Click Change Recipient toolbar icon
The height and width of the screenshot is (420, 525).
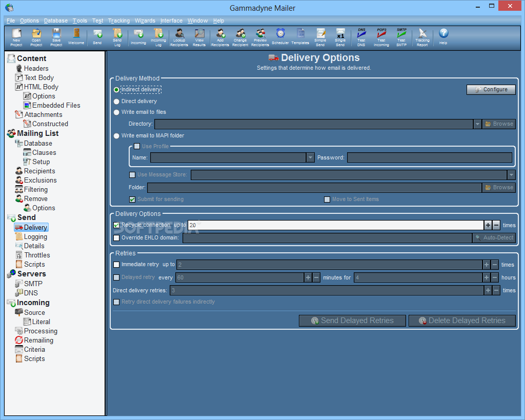240,37
